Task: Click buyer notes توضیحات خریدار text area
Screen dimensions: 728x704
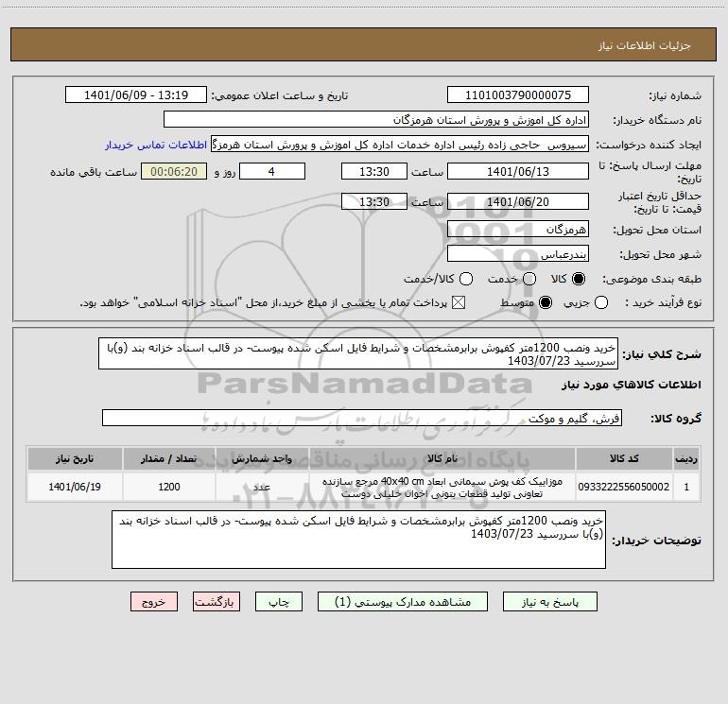Action: coord(358,540)
